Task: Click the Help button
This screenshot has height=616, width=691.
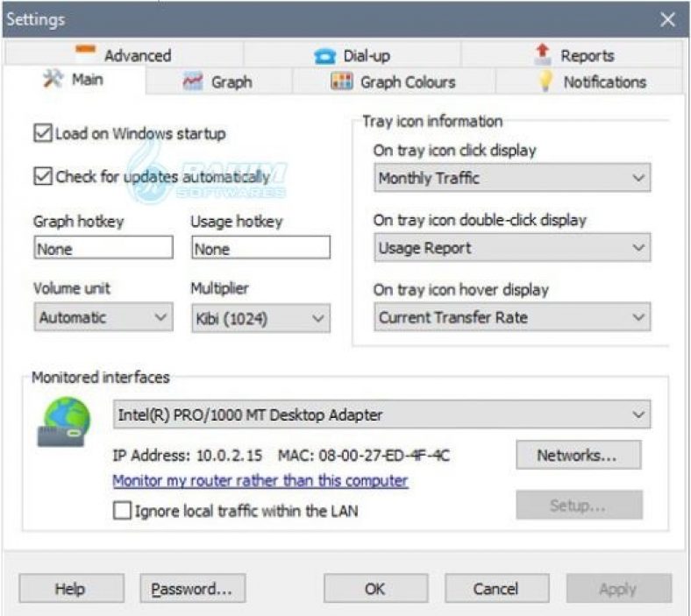Action: tap(71, 588)
